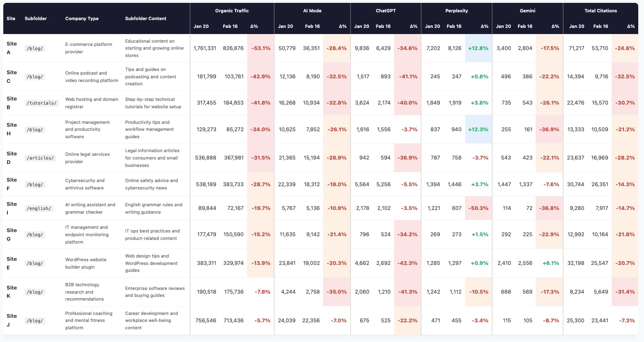
Task: Click the /articles/ subfolder tag
Action: click(x=40, y=158)
